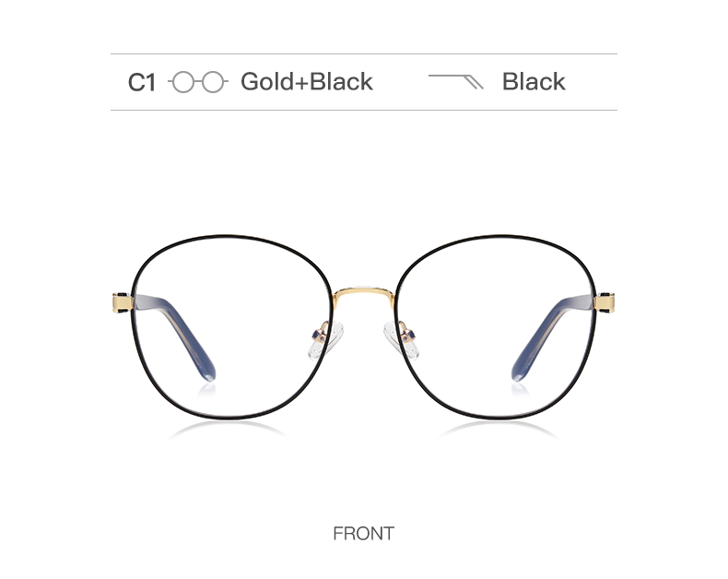Click the FRONT view label
The height and width of the screenshot is (579, 728).
click(363, 534)
